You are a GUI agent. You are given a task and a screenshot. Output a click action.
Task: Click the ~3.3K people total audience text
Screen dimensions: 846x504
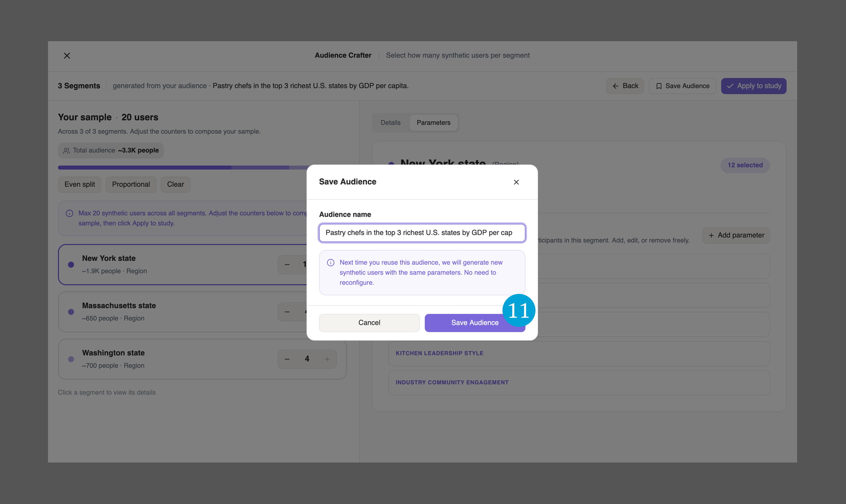138,150
